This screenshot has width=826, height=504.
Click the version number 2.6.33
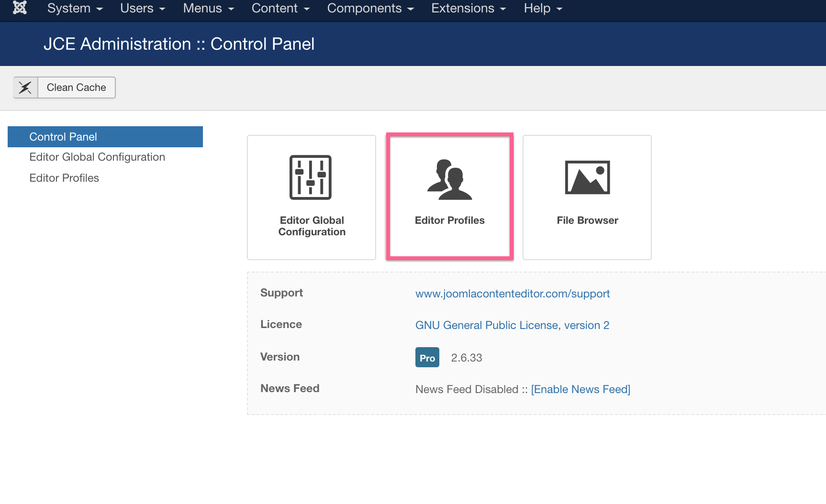pyautogui.click(x=467, y=358)
